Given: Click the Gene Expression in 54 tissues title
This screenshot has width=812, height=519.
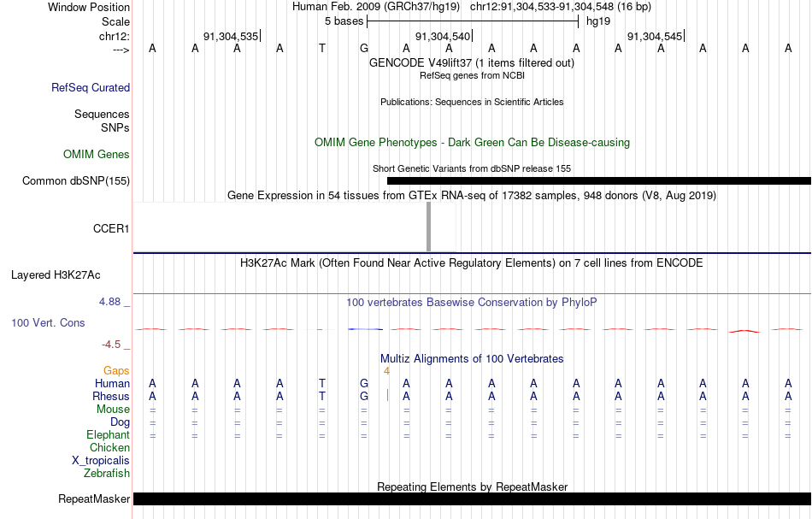Looking at the screenshot, I should point(472,195).
